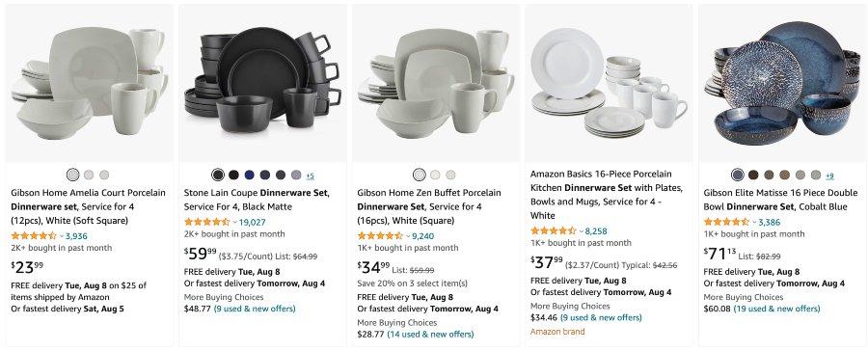Screen dimensions: 868x351
Task: View 19 used & new offers
Action: 776,309
